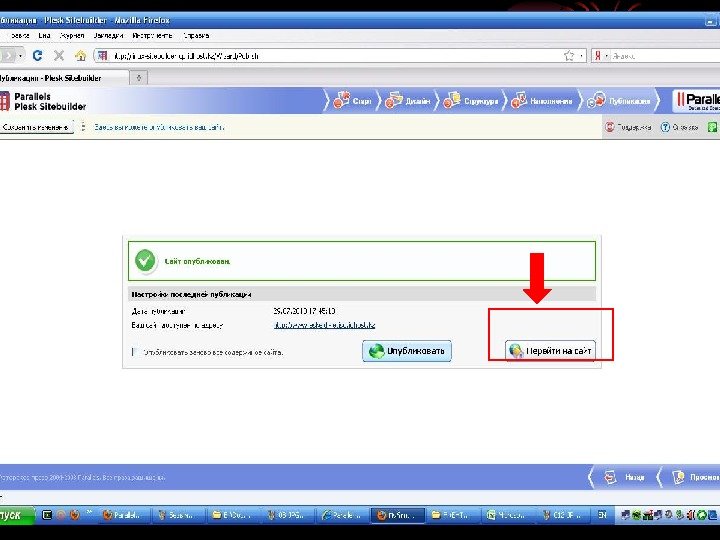The image size is (720, 540).
Task: Open the Журнал menu
Action: point(72,35)
